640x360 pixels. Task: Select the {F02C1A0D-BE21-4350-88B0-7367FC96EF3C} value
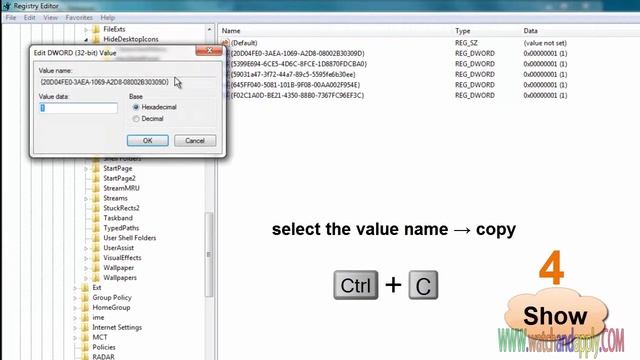[x=297, y=95]
